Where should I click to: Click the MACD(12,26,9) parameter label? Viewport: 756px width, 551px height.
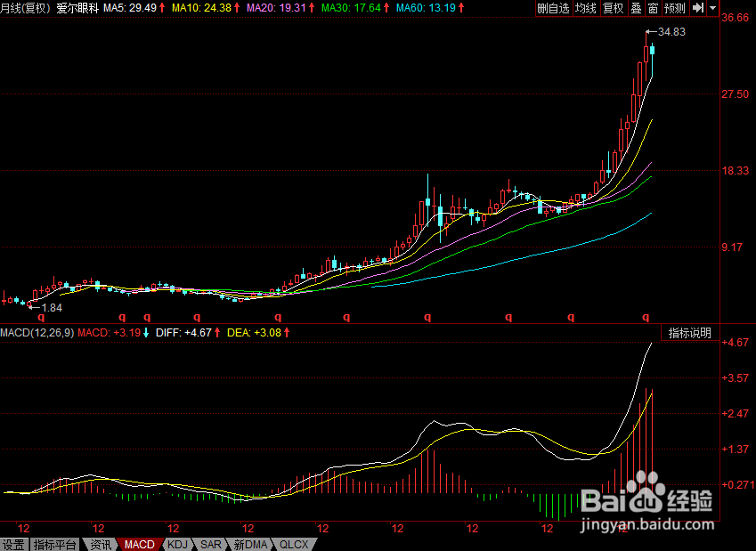coord(37,333)
